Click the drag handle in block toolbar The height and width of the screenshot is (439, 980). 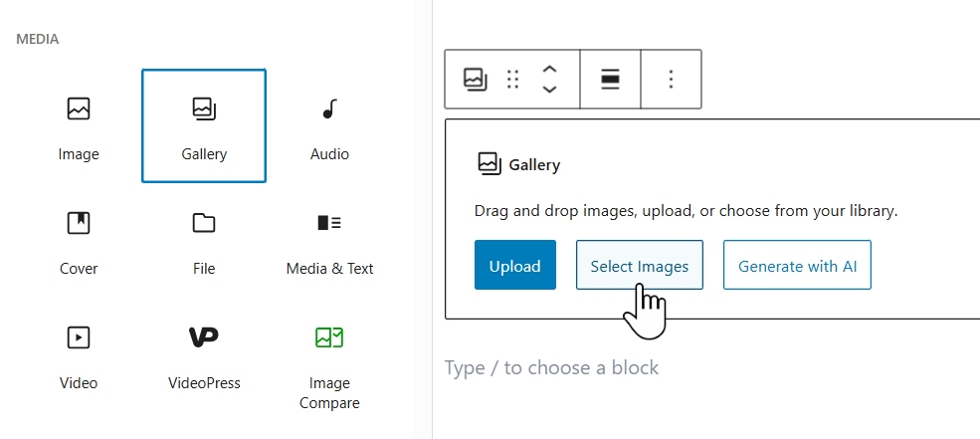[x=513, y=80]
